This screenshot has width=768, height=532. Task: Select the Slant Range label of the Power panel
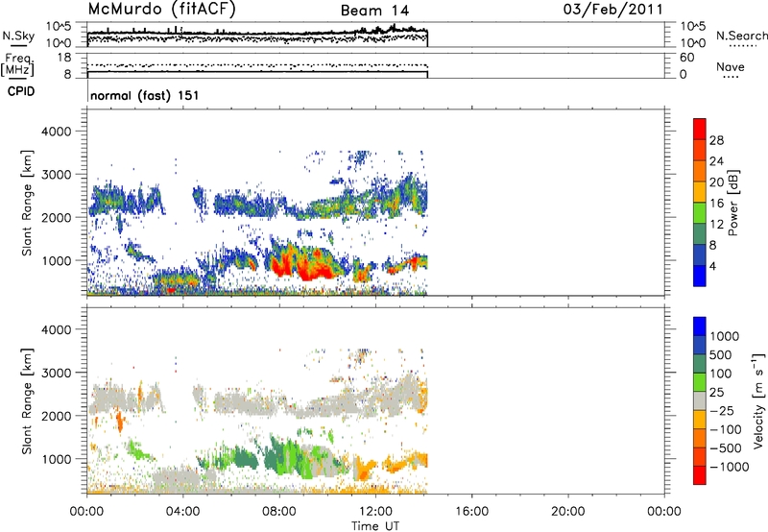pyautogui.click(x=28, y=203)
